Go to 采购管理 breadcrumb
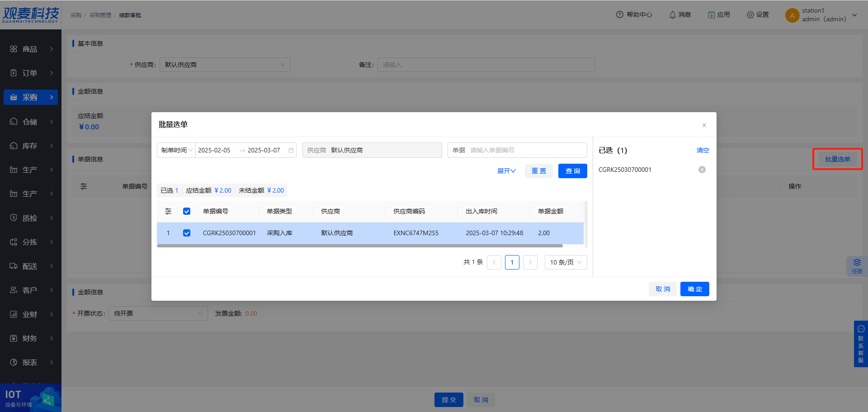This screenshot has height=412, width=868. click(x=100, y=15)
